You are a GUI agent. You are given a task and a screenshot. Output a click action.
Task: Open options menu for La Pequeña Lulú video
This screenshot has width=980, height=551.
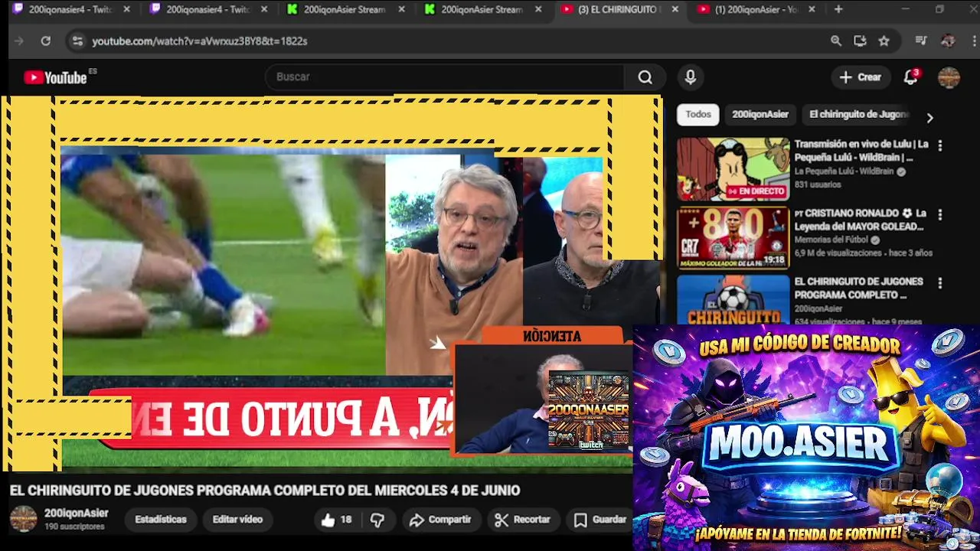point(940,145)
